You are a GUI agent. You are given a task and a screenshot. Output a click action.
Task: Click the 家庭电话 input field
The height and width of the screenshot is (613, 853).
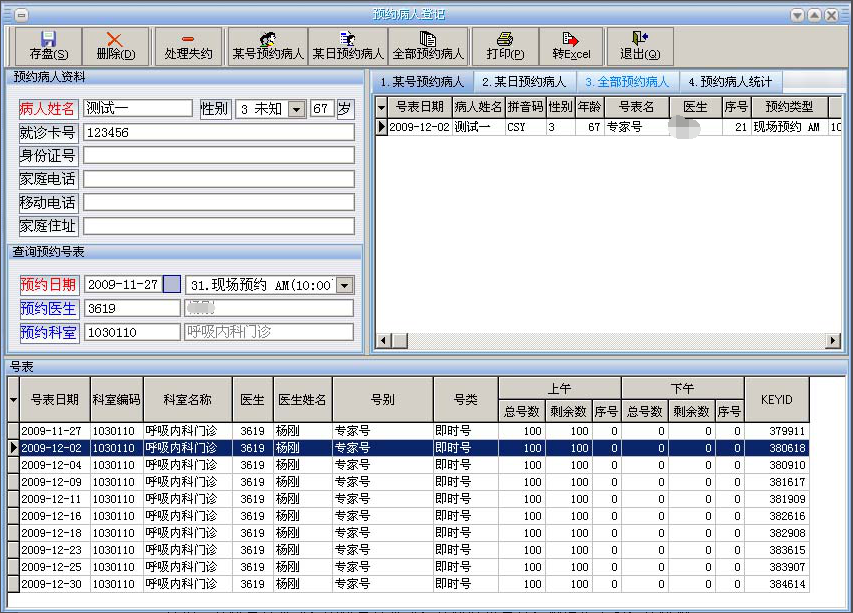[219, 179]
